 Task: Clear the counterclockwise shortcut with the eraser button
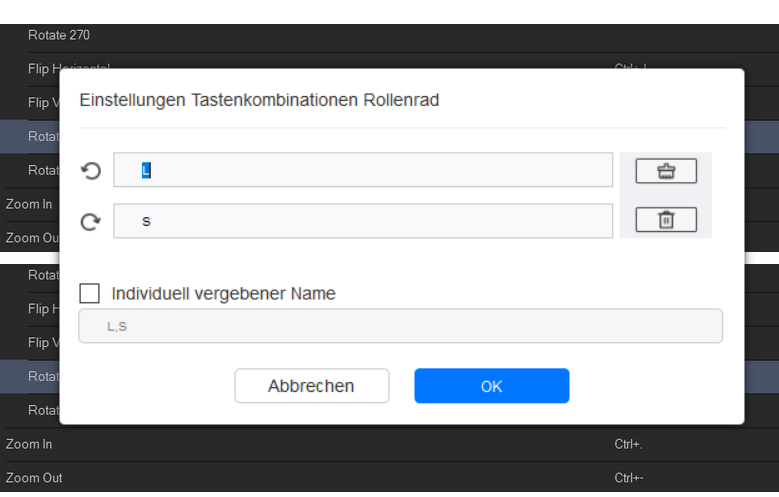click(665, 171)
